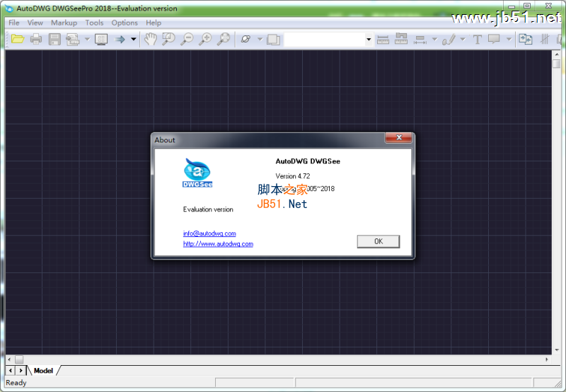
Task: Expand the markup pen dropdown arrow
Action: tap(463, 39)
